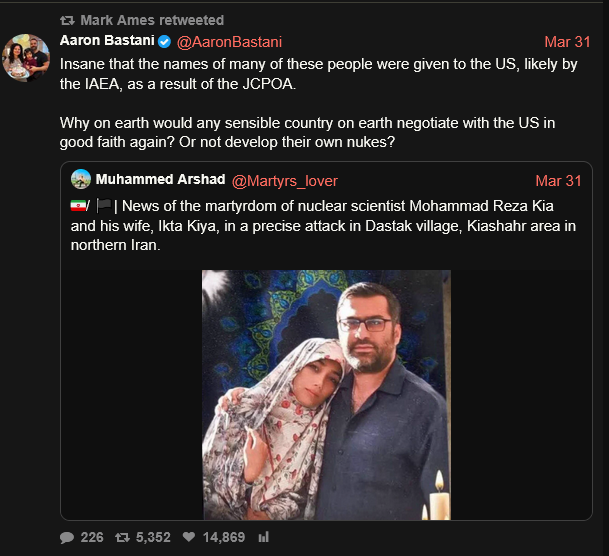Enlarge the quoted tweet's couple photo
This screenshot has width=609, height=556.
click(x=326, y=395)
